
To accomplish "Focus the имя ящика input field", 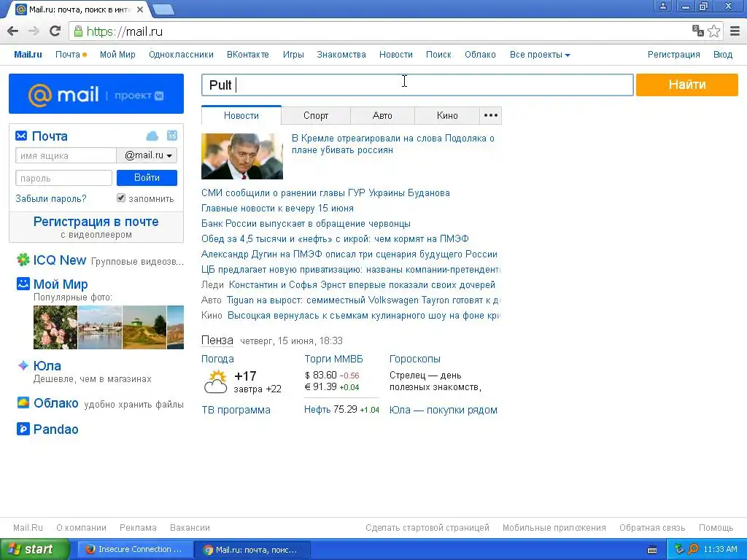I will [66, 156].
